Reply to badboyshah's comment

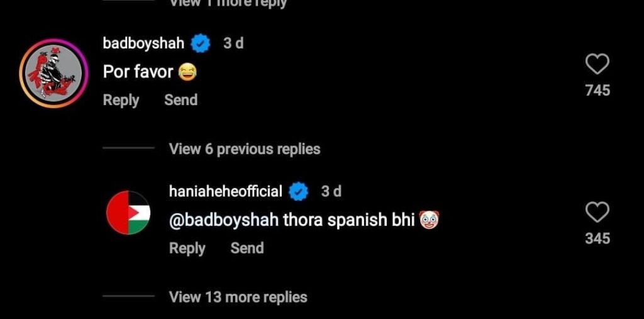[121, 100]
